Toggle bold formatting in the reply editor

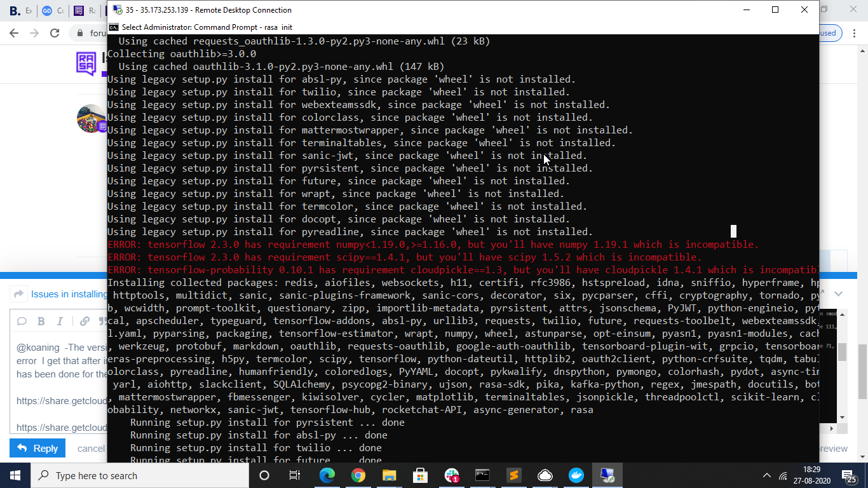pyautogui.click(x=41, y=321)
